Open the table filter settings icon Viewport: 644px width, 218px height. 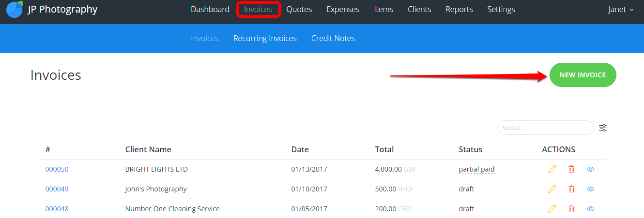603,128
